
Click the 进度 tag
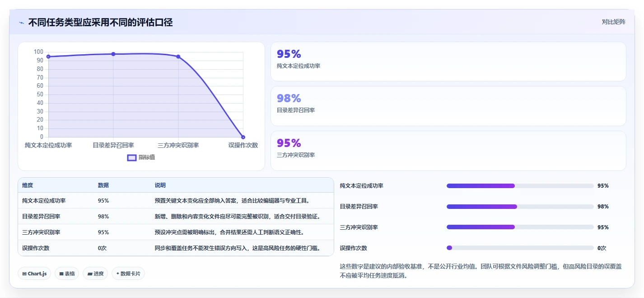tap(95, 274)
